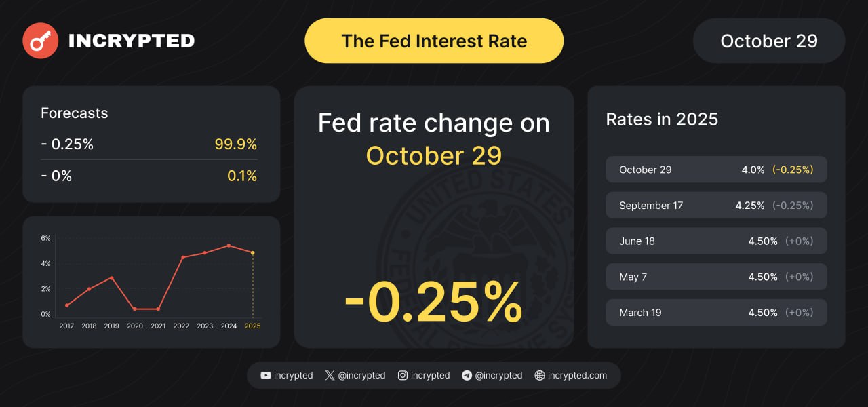Screen dimensions: 868x407
Task: Select the May 7 rate row
Action: coord(716,277)
